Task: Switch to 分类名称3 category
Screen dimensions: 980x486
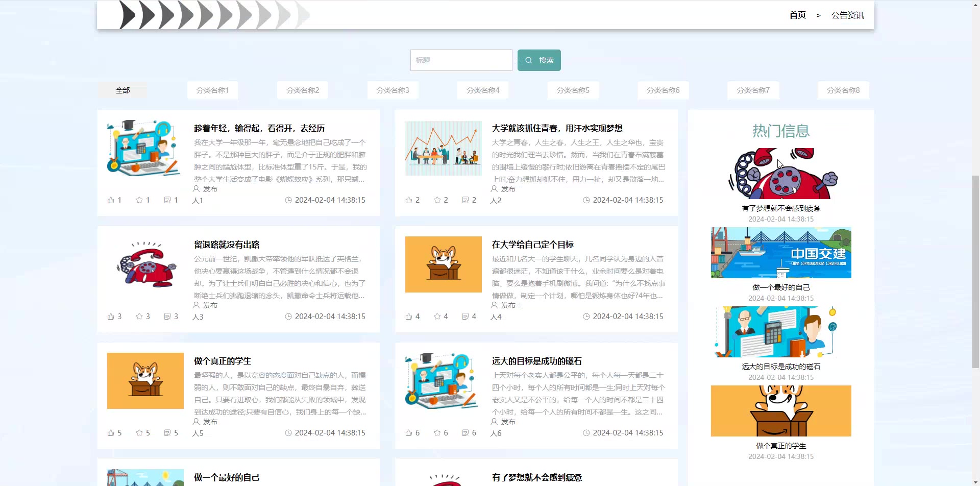Action: click(x=393, y=90)
